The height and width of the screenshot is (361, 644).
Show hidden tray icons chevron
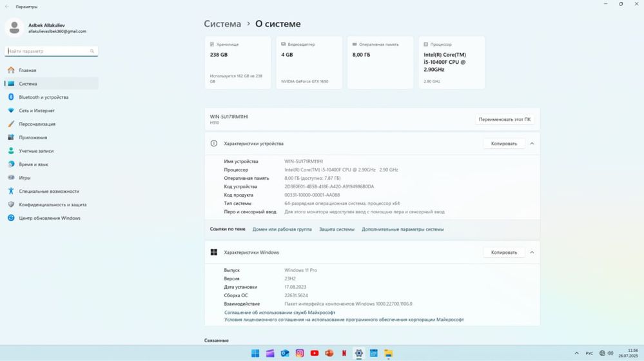point(577,353)
